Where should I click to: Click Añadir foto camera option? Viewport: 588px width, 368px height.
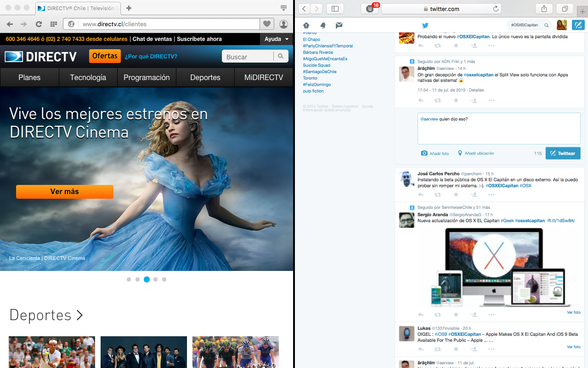(x=435, y=153)
